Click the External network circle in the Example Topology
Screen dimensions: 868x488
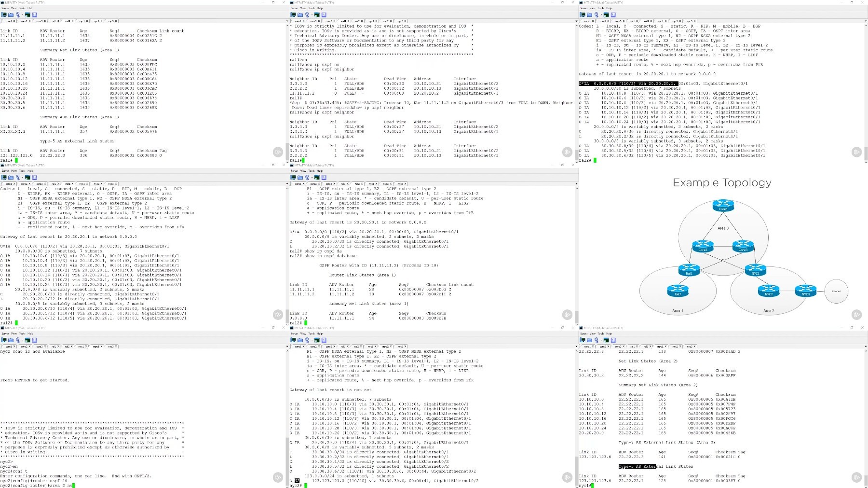pyautogui.click(x=836, y=291)
